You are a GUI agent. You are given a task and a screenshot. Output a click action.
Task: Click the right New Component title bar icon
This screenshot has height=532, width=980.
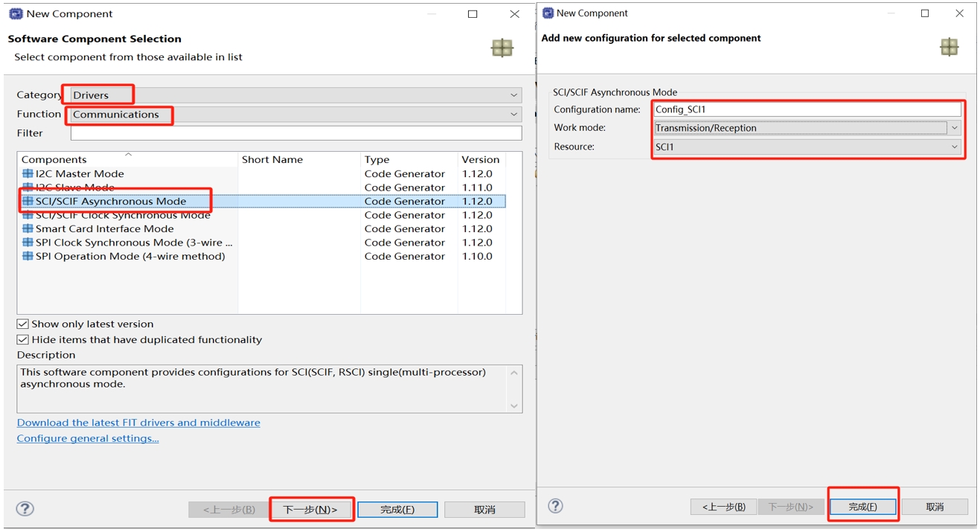[548, 13]
